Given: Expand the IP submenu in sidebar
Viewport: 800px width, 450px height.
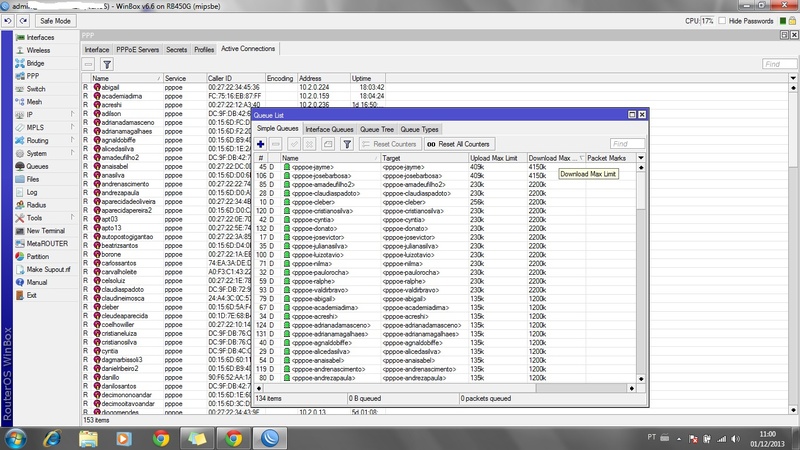Looking at the screenshot, I should tap(40, 114).
